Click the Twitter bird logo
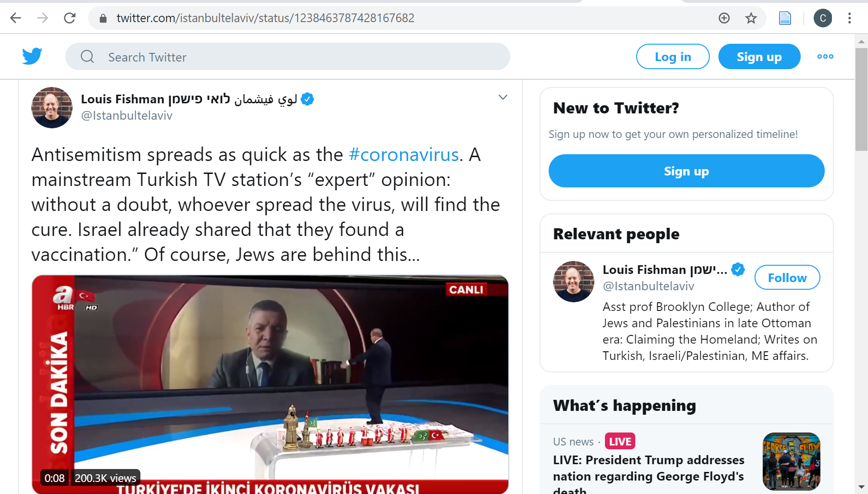The width and height of the screenshot is (868, 494). tap(32, 56)
